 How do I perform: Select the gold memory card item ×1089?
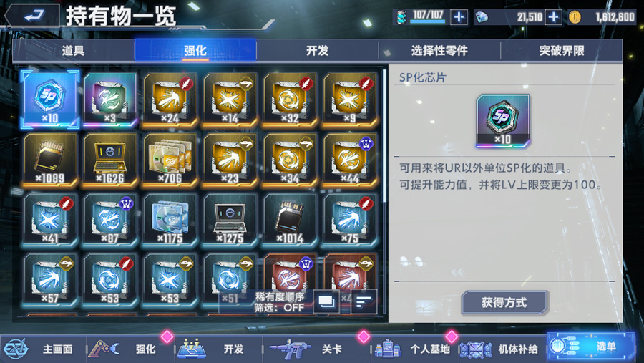click(x=49, y=160)
